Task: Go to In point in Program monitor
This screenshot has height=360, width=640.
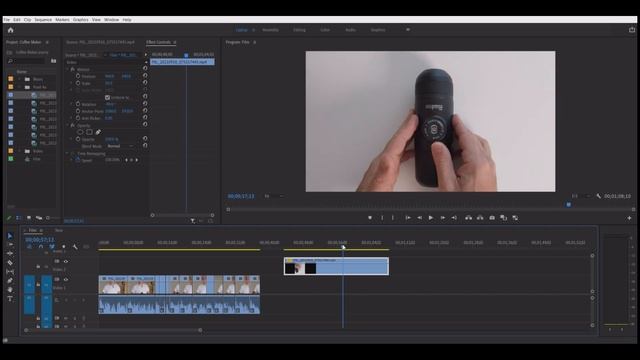Action: click(x=407, y=218)
